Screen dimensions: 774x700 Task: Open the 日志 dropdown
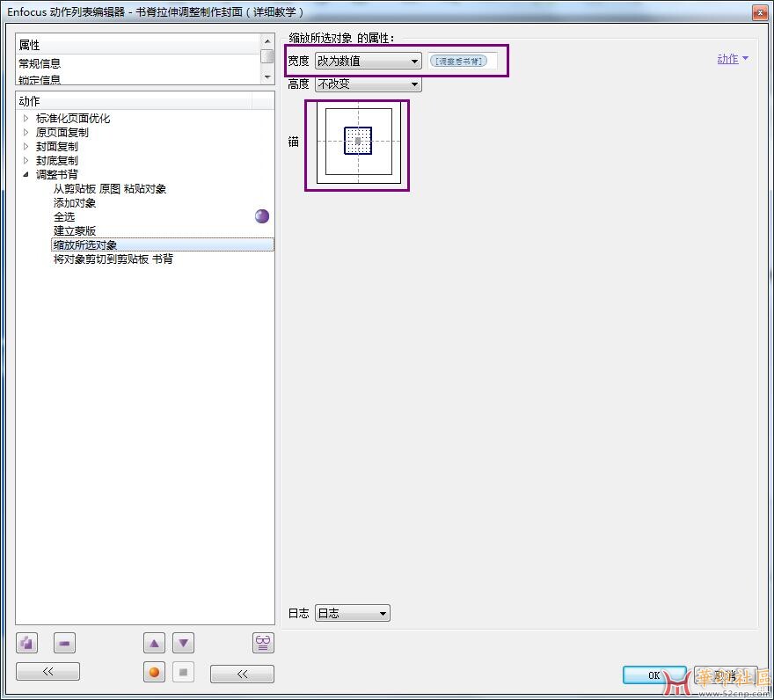coord(353,613)
